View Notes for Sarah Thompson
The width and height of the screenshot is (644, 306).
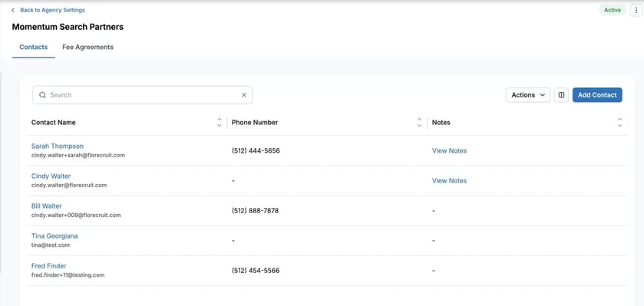click(x=449, y=150)
